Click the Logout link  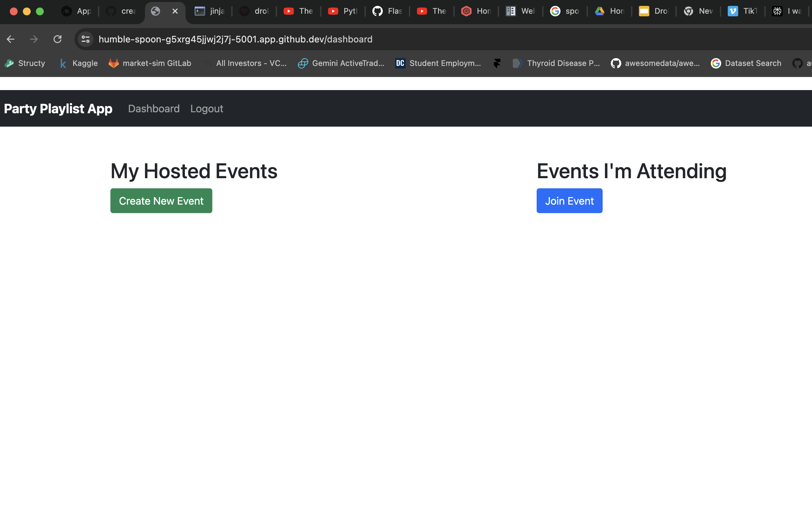point(206,109)
